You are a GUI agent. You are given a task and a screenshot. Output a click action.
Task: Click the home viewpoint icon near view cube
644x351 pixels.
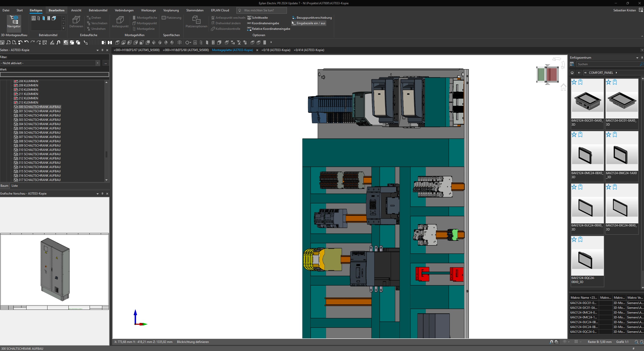[x=563, y=87]
